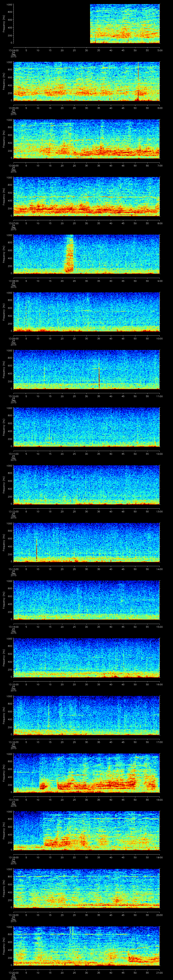Select the 9:00 end time label
Screen dimensions: 173x980
pyautogui.click(x=159, y=281)
